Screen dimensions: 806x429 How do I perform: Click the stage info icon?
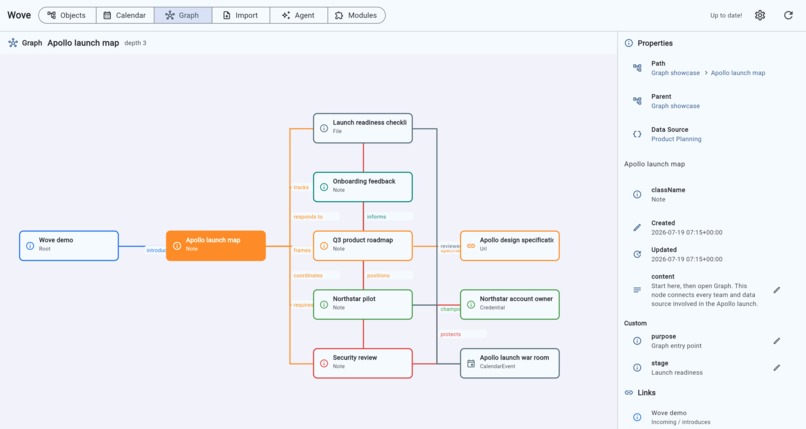(x=637, y=367)
